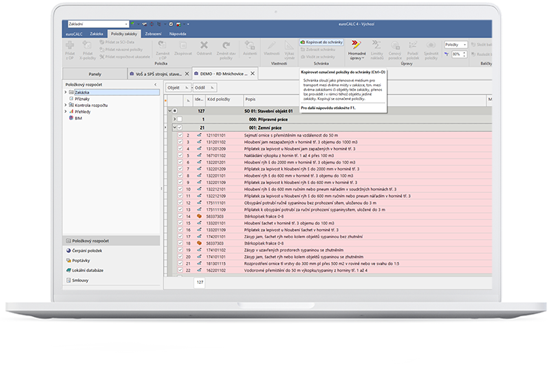Collapse SO 01: Stavební objekt 01 group

click(x=170, y=111)
